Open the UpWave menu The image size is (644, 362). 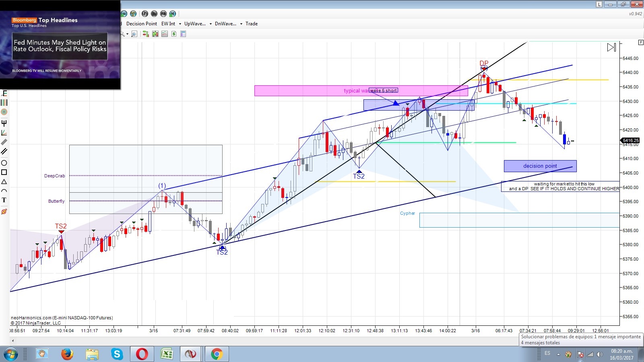point(195,24)
